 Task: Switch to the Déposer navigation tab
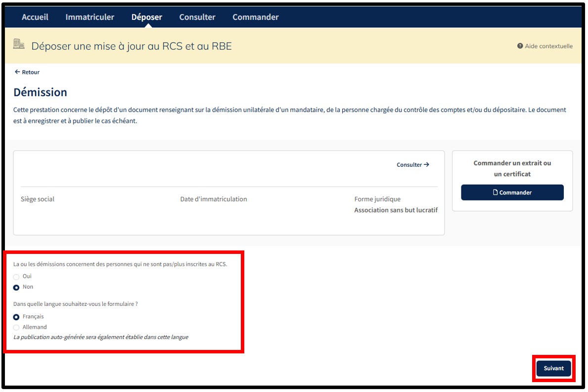pos(146,17)
